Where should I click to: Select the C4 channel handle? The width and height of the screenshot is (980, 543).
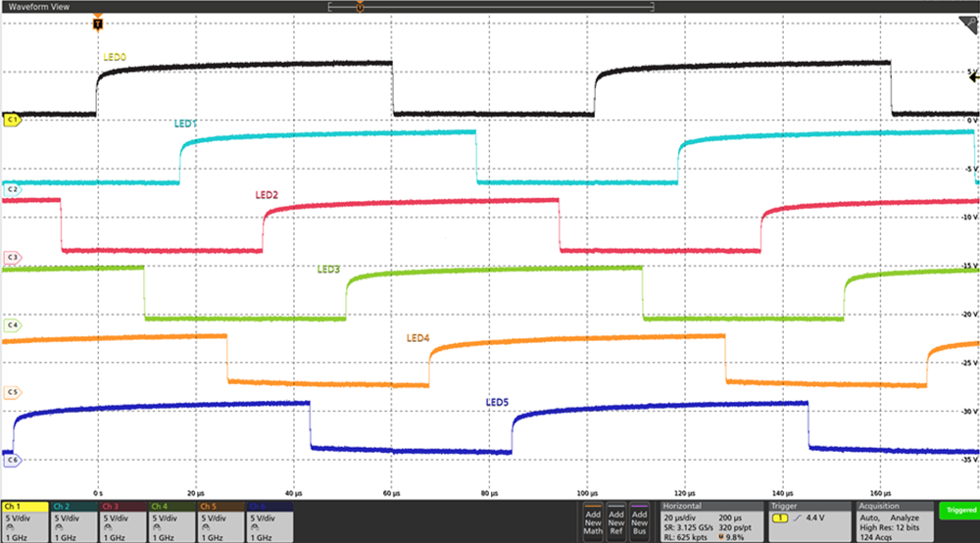tap(12, 325)
